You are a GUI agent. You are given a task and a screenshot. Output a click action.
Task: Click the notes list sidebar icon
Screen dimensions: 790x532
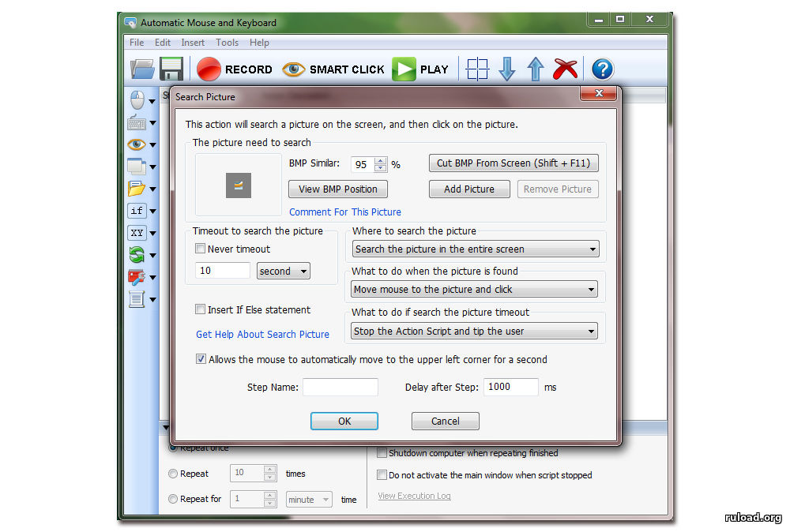point(137,299)
